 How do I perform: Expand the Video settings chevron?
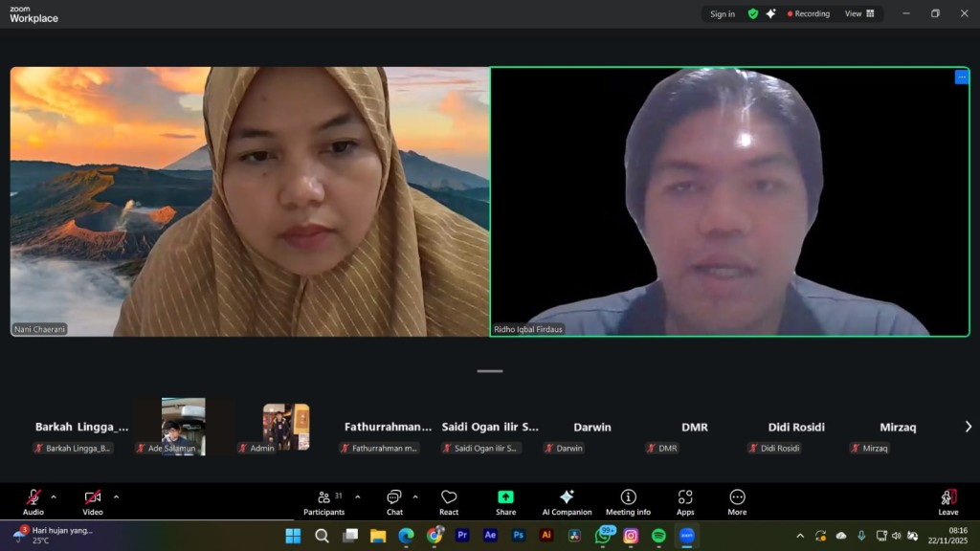pyautogui.click(x=116, y=496)
